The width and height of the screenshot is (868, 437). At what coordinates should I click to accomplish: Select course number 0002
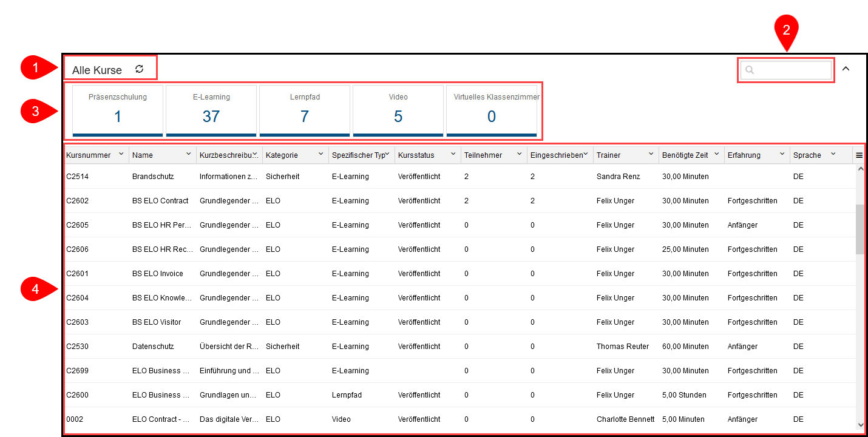point(75,419)
